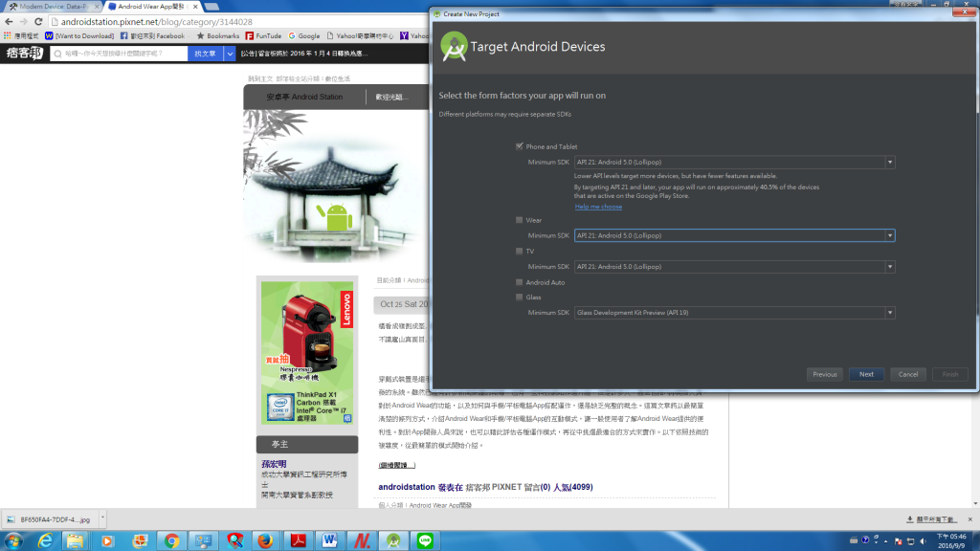
Task: Click the continue reading link in post
Action: 396,465
